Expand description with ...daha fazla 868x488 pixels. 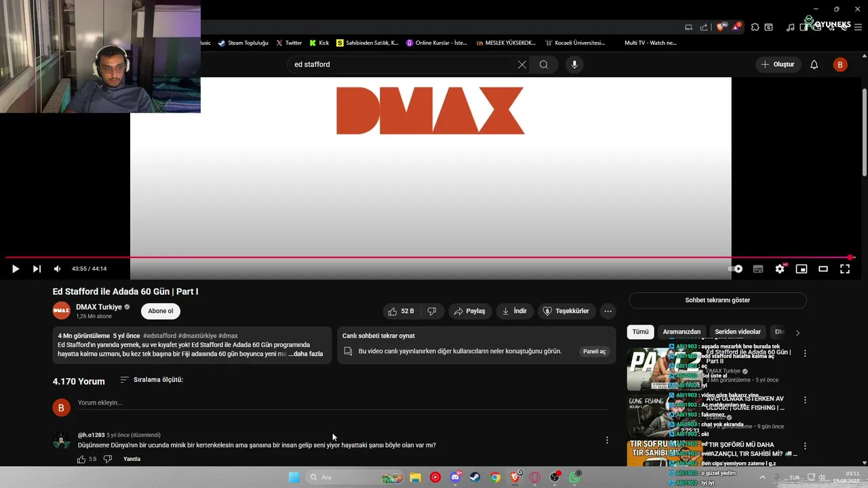click(x=306, y=354)
